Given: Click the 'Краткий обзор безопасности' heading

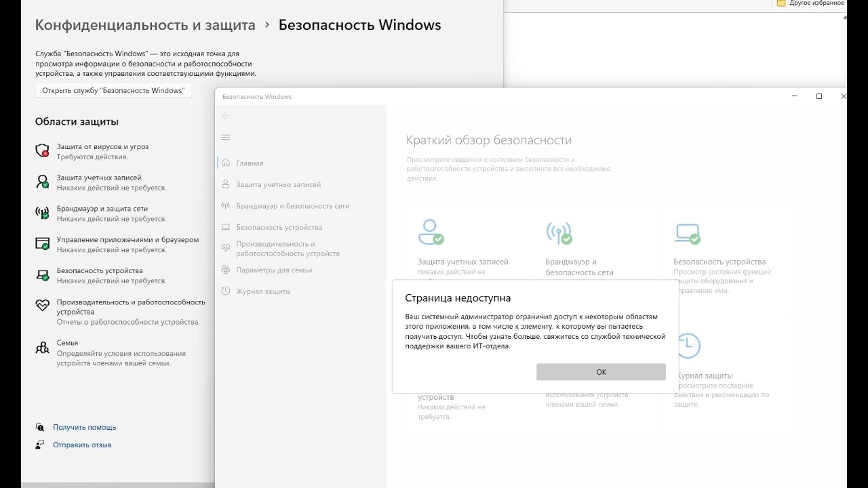Looking at the screenshot, I should (489, 140).
